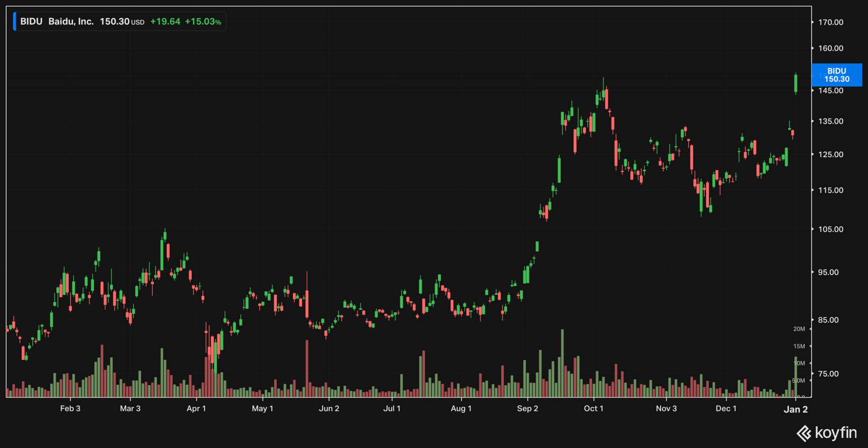The image size is (868, 448).
Task: Click the blue BIDU legend color bar
Action: pos(14,22)
